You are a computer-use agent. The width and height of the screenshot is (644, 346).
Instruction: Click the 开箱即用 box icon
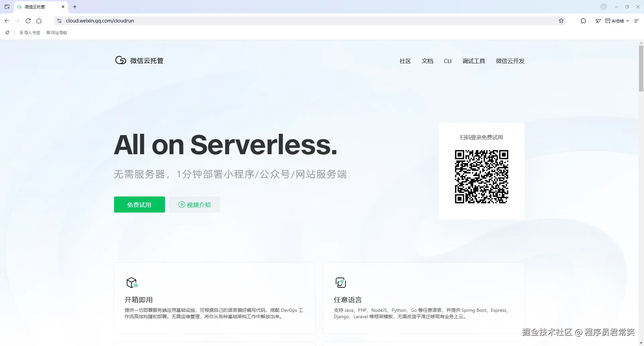(132, 283)
